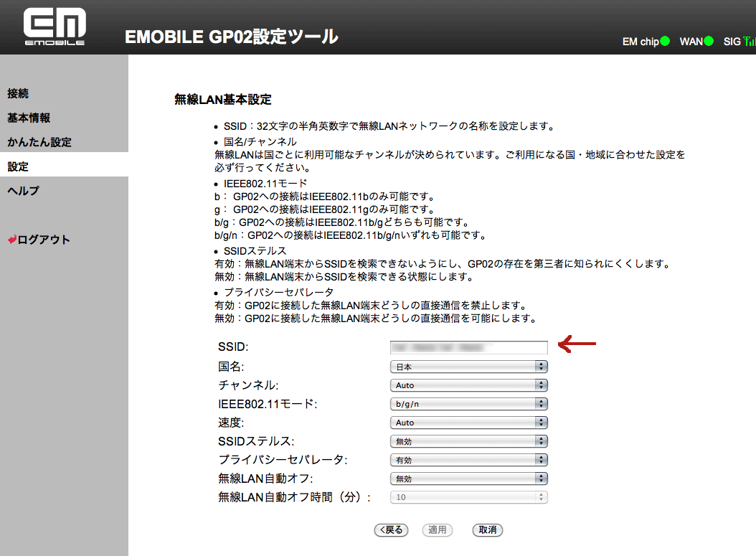
Task: Open the 基本情報 menu item
Action: coord(29,118)
